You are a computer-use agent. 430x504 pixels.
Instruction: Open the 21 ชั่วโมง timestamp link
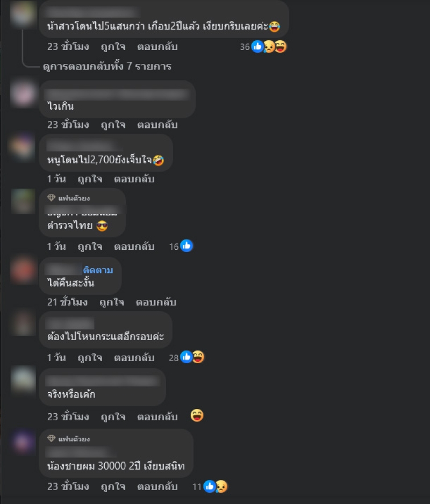(x=67, y=302)
